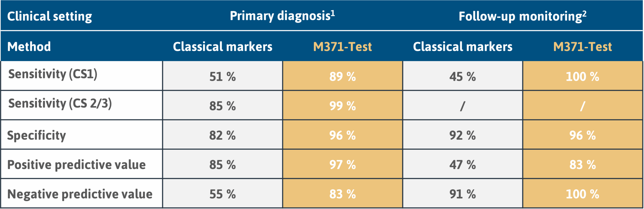Click "M371-Test" heading under Primary diagnosis

coord(342,47)
